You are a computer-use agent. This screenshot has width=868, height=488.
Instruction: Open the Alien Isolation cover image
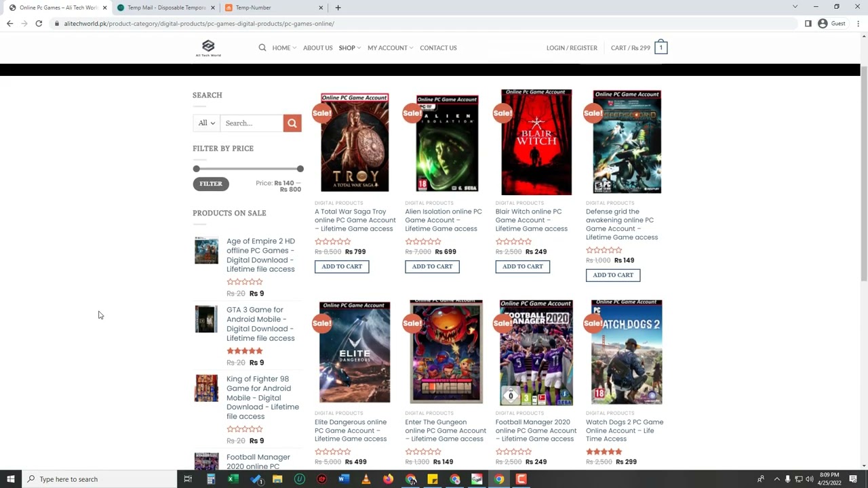point(446,142)
